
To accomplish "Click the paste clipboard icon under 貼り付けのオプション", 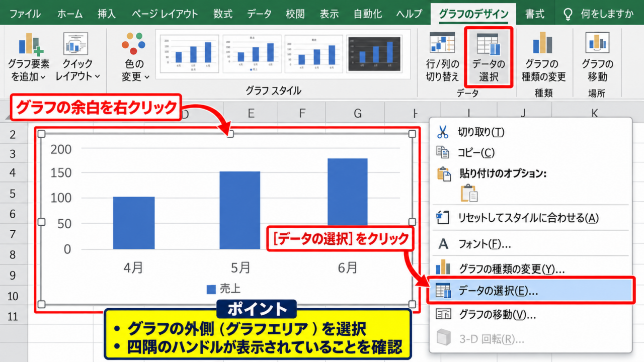I will [469, 193].
